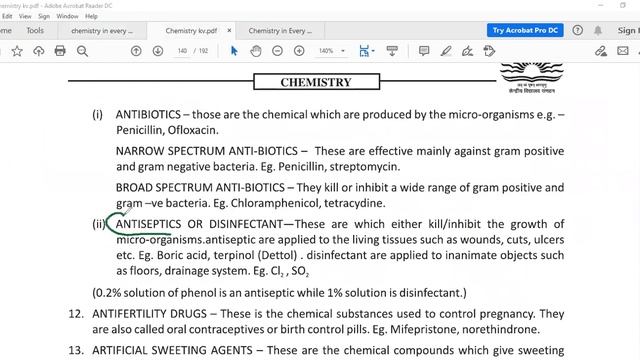Click the '0.2% solution of phenol' sentence
This screenshot has height=360, width=640.
[279, 293]
